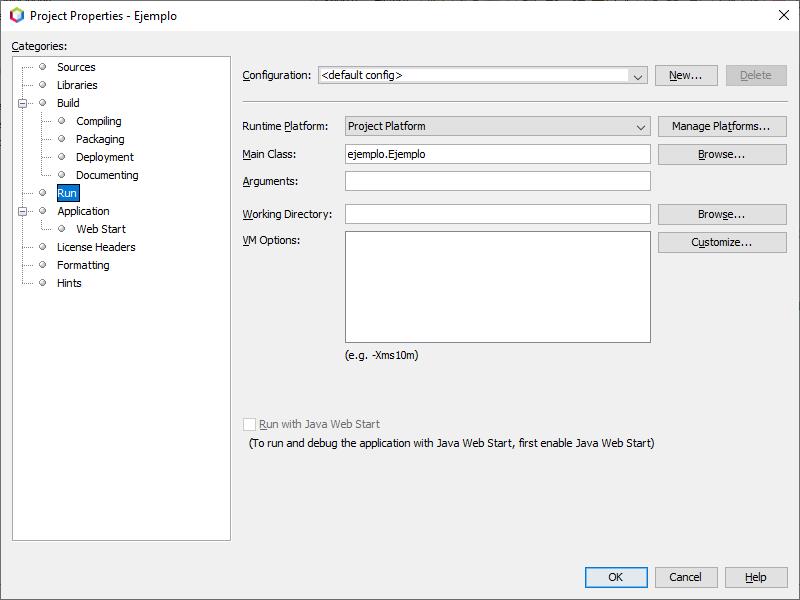800x600 pixels.
Task: Confirm with the OK button
Action: pos(616,577)
